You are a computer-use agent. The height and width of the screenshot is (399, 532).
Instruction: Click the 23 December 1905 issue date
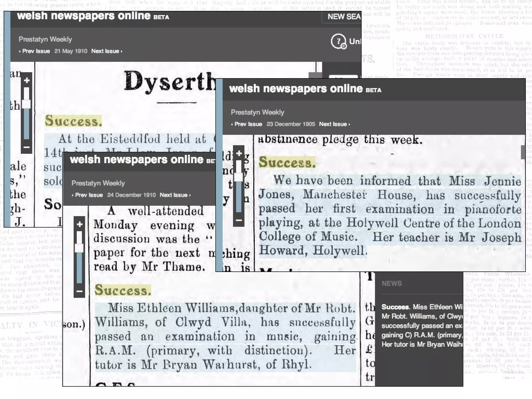291,124
